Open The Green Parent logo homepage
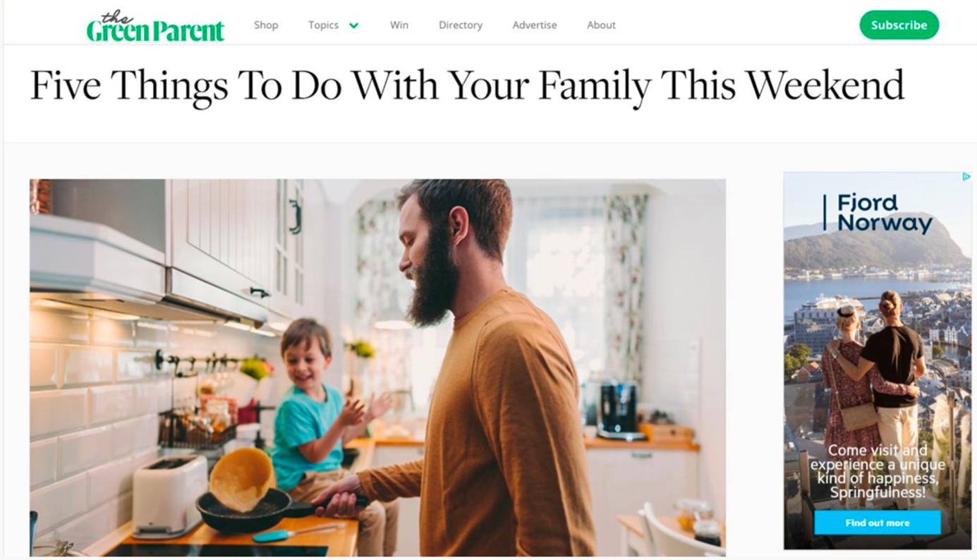 [x=155, y=27]
